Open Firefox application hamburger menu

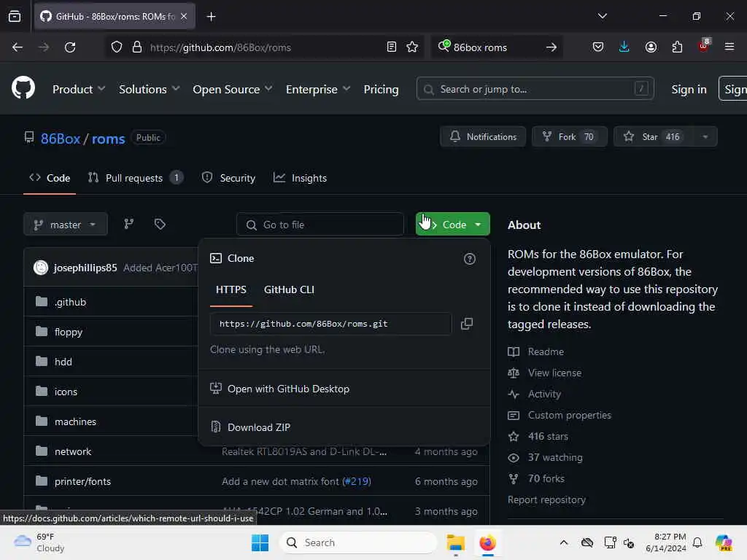click(x=729, y=47)
